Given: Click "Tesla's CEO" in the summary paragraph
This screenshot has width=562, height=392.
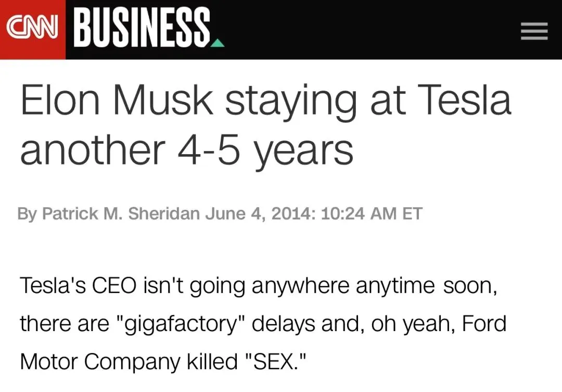Looking at the screenshot, I should click(x=78, y=285).
